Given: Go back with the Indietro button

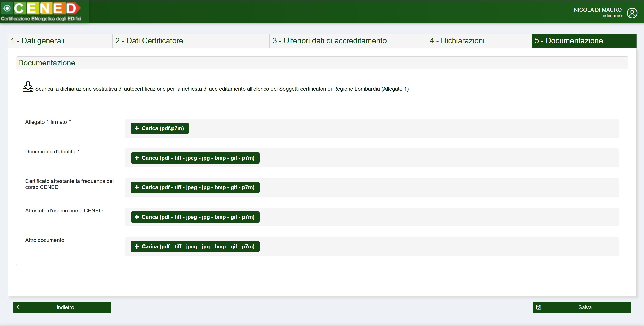Looking at the screenshot, I should point(62,307).
